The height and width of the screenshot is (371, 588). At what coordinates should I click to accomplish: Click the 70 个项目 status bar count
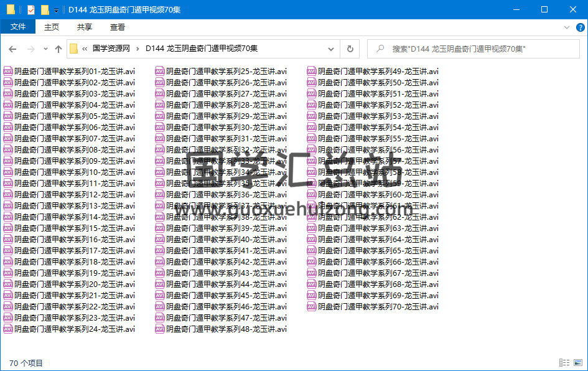click(x=26, y=363)
